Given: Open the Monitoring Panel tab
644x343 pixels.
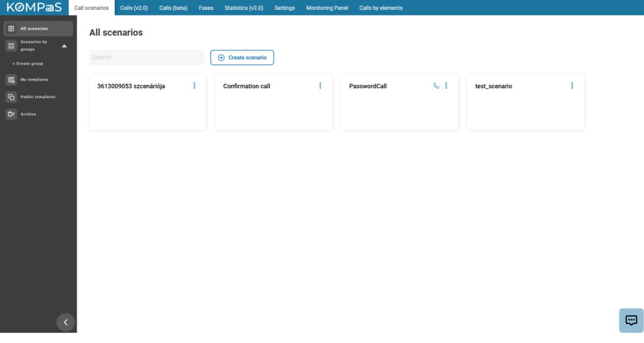Looking at the screenshot, I should pyautogui.click(x=327, y=8).
